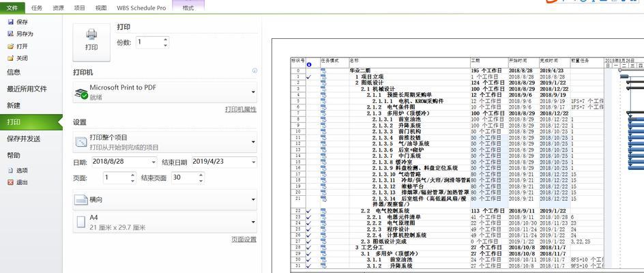Click the end page field showing 30
Viewport: 644px width, 273px height.
(184, 177)
